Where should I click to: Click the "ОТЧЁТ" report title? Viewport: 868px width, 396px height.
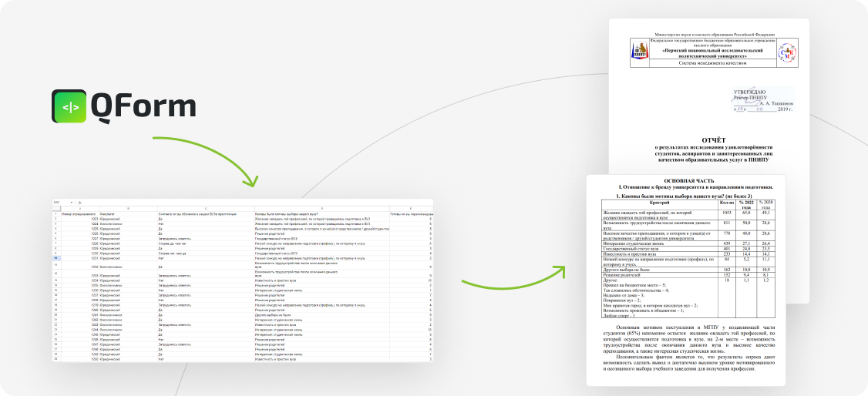click(713, 140)
